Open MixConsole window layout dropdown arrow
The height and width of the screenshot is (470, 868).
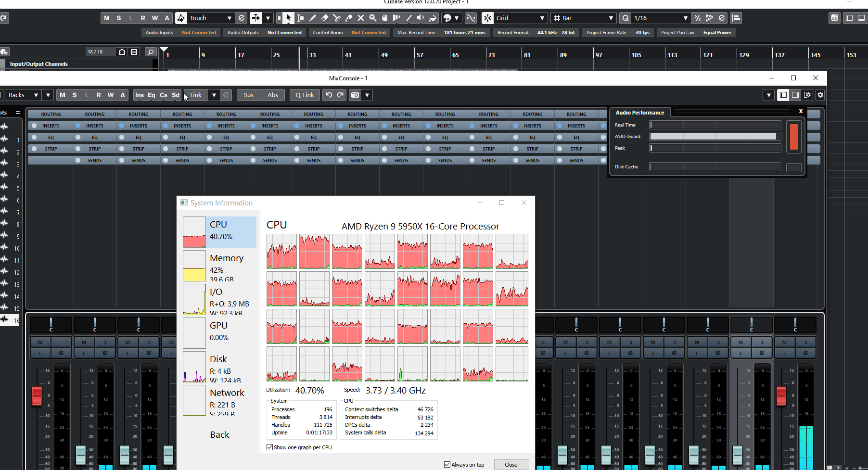point(768,95)
